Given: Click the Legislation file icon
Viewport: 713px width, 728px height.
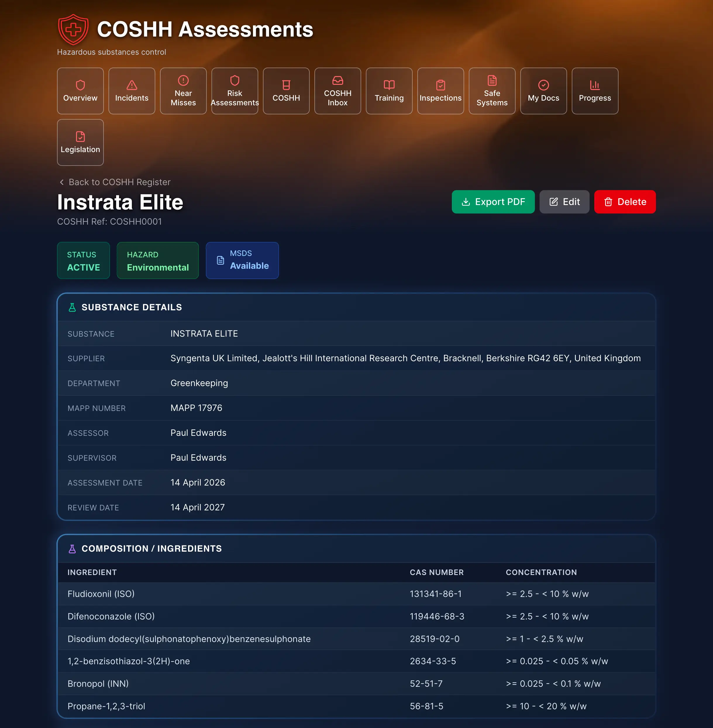Looking at the screenshot, I should [x=80, y=137].
